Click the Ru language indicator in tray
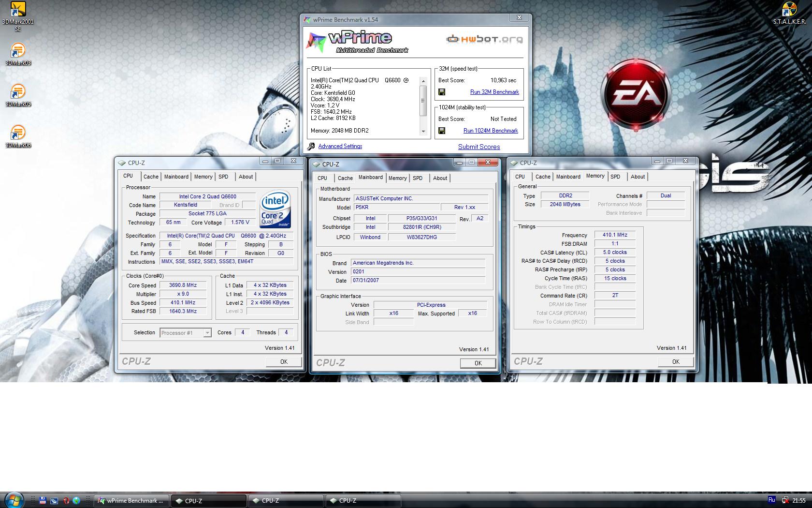 (x=772, y=500)
